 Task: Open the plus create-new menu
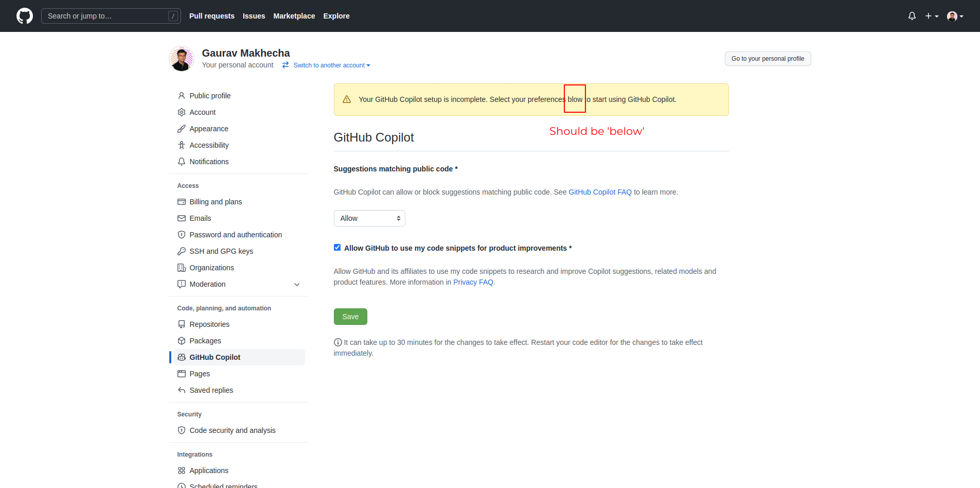coord(932,16)
